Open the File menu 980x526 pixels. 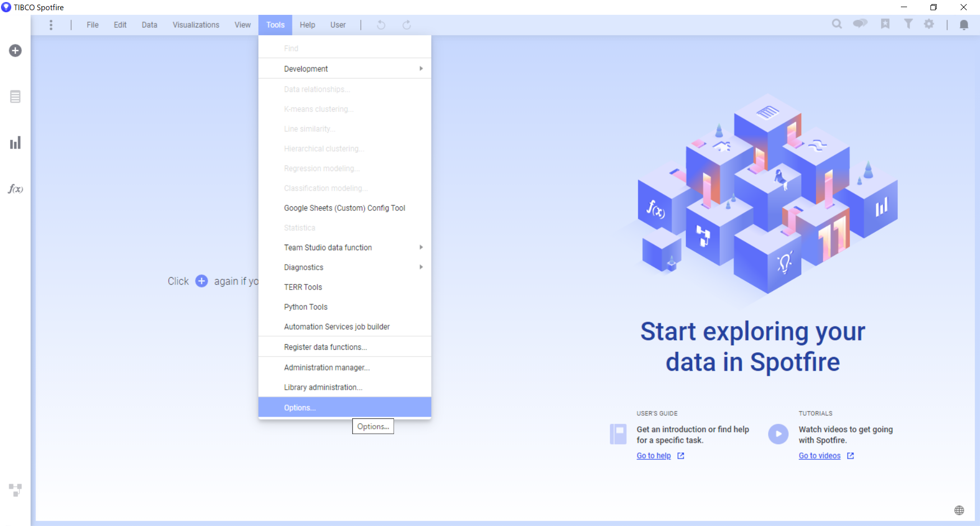(92, 25)
